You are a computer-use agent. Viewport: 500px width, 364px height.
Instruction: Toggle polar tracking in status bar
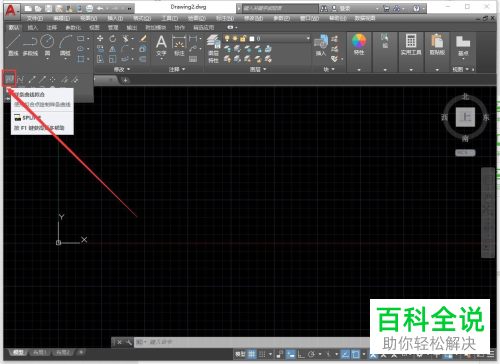point(312,354)
